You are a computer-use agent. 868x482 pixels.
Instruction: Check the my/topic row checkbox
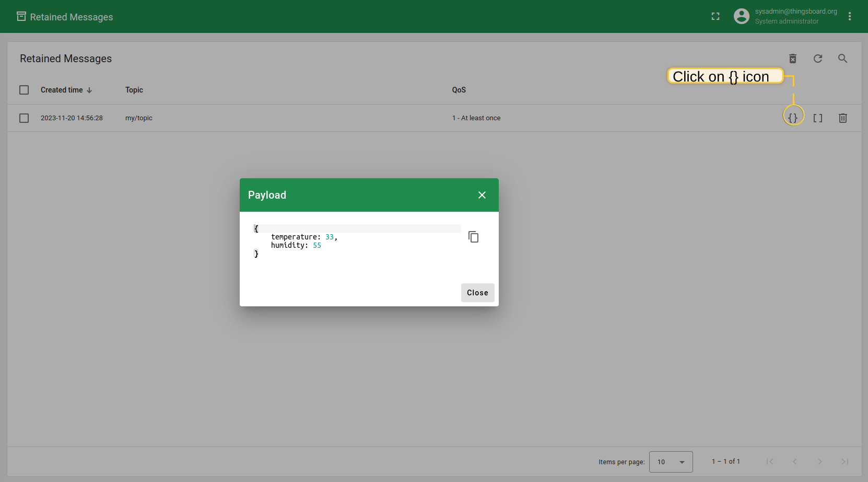tap(24, 118)
